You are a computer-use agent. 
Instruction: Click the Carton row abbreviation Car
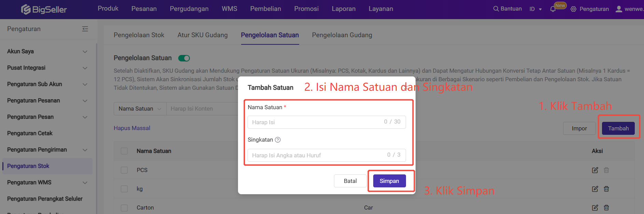(368, 208)
